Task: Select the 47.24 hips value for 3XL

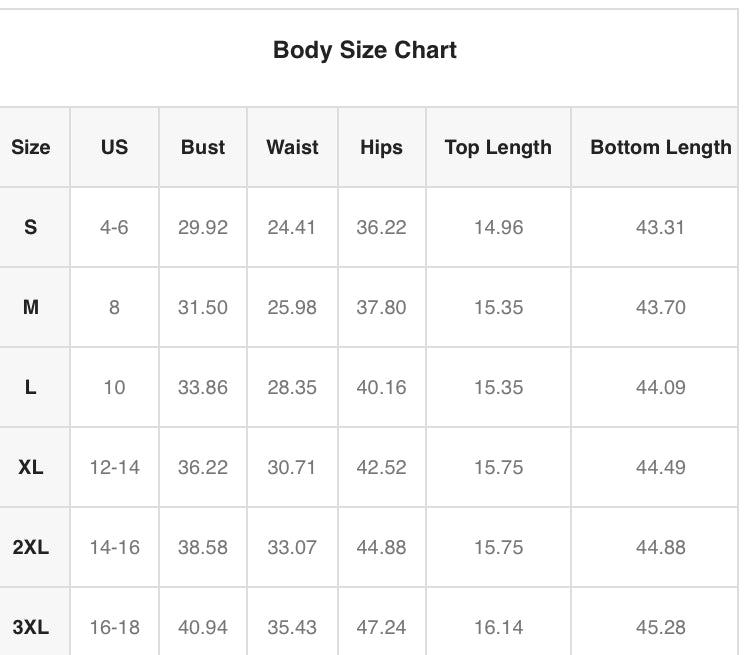Action: 381,627
